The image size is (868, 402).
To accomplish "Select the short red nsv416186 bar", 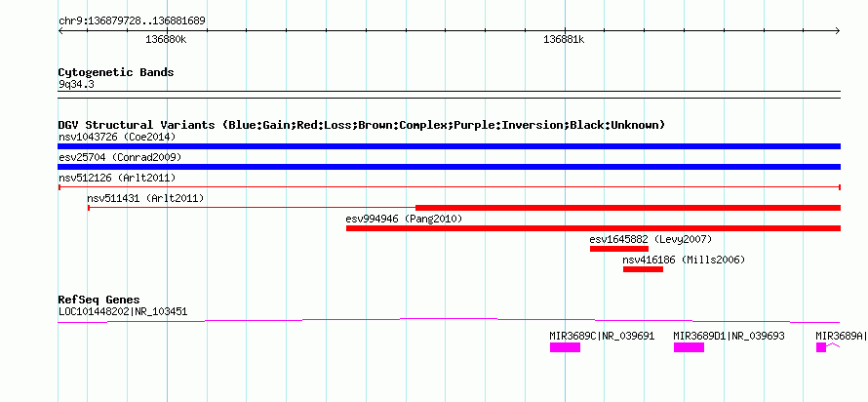I will [x=643, y=269].
